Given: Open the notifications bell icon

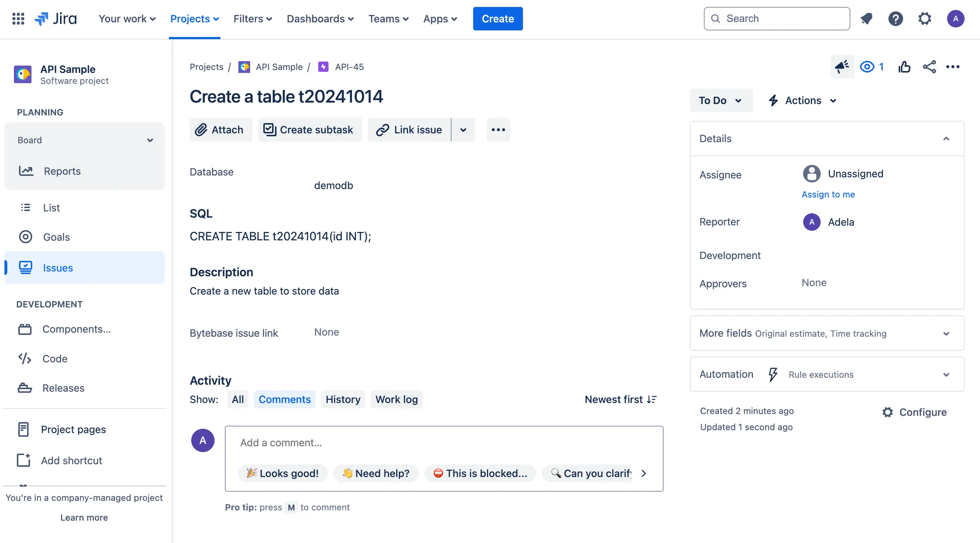Looking at the screenshot, I should click(x=866, y=19).
